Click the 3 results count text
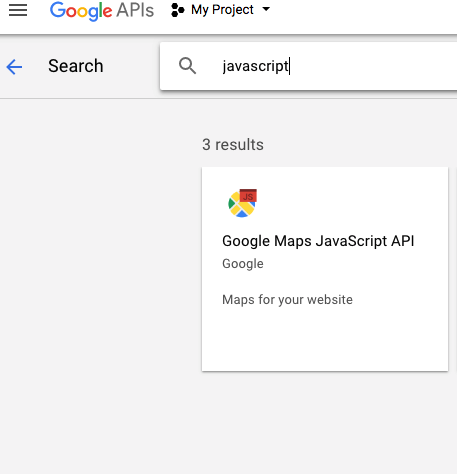Image resolution: width=457 pixels, height=474 pixels. [233, 145]
